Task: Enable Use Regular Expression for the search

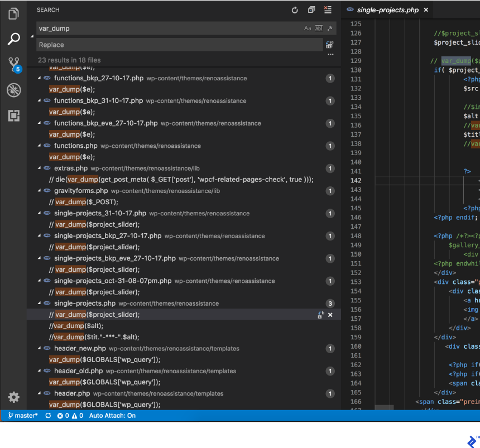Action: coord(329,28)
